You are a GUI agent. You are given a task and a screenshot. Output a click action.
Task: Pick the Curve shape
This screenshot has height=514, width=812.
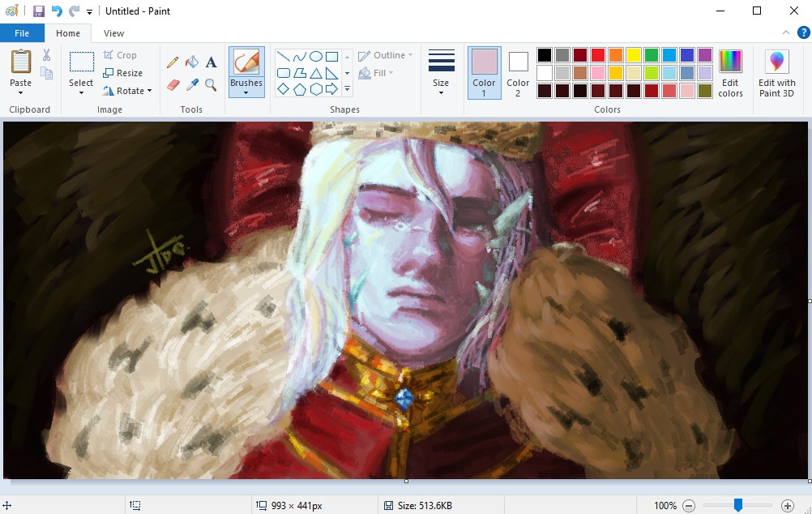pos(299,57)
